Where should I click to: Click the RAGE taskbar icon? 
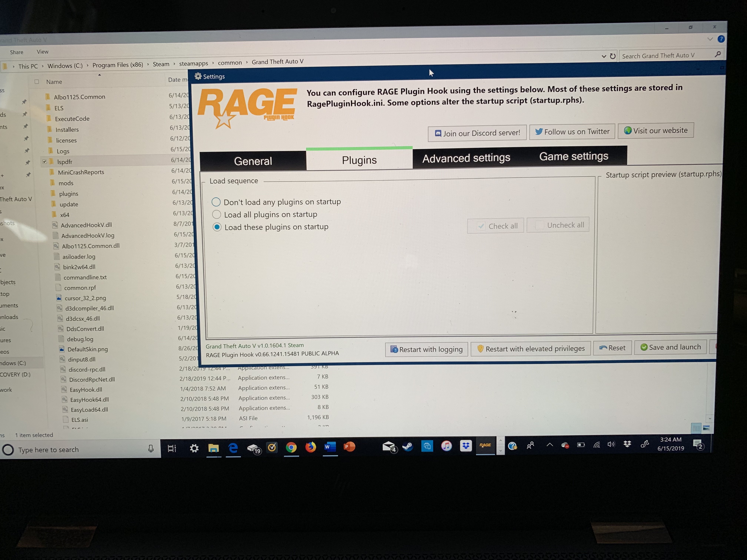click(x=485, y=445)
